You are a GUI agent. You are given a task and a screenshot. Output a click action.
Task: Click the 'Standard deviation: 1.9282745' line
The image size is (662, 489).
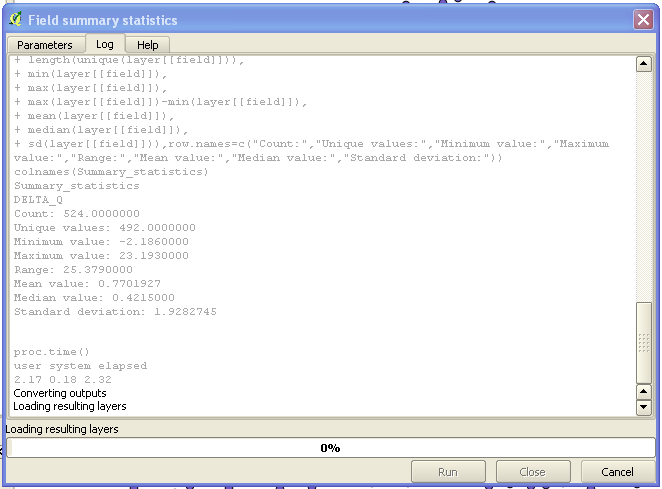115,312
